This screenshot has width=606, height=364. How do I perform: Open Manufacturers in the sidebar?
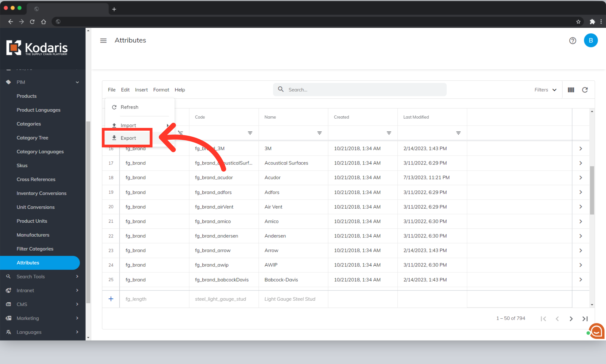(33, 235)
